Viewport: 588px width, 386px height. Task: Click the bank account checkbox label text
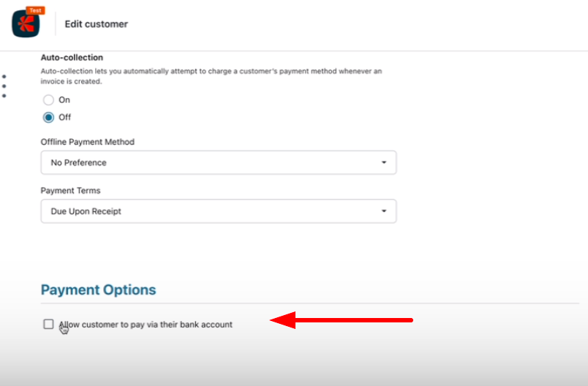coord(146,324)
